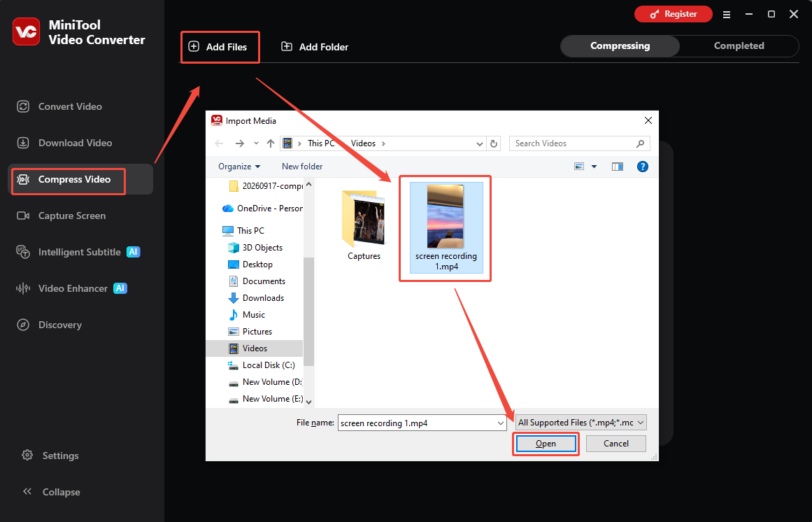Image resolution: width=812 pixels, height=522 pixels.
Task: Open the view options dropdown arrow
Action: [x=594, y=167]
